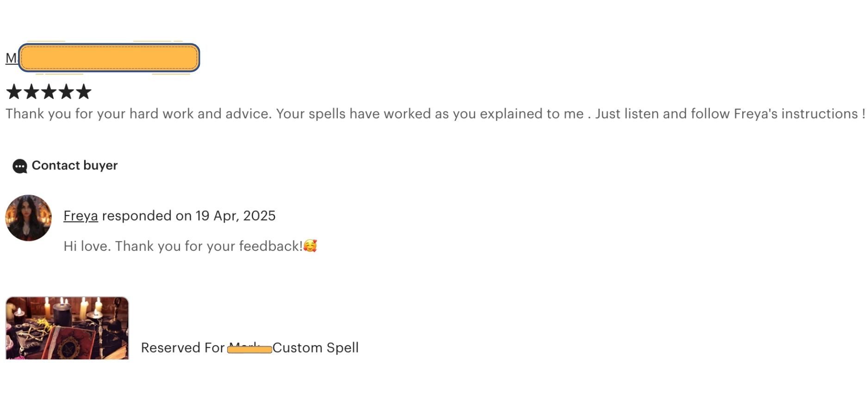
Task: Open the candle-lit spell listing thumbnail
Action: tap(67, 328)
